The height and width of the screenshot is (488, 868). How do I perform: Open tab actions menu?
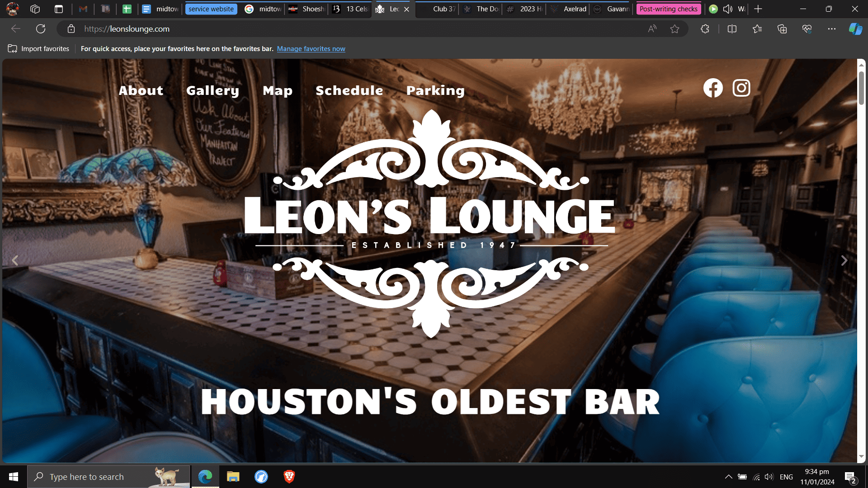tap(59, 9)
